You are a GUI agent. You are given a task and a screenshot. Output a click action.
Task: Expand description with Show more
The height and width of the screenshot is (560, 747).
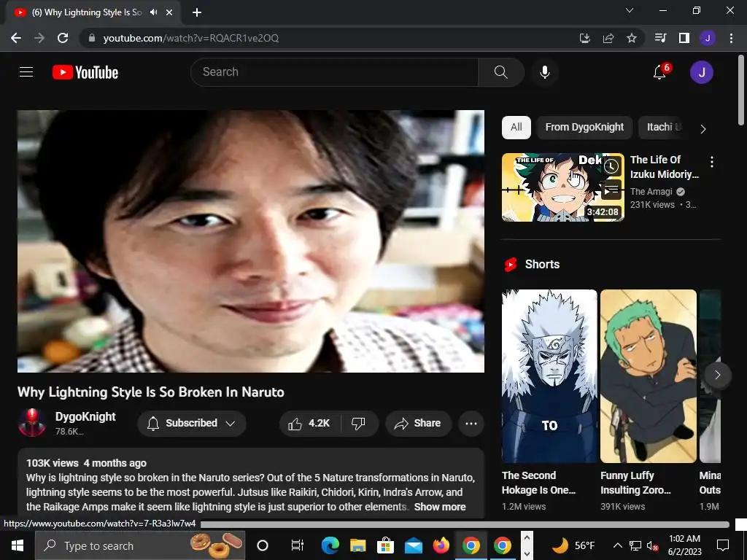click(440, 507)
